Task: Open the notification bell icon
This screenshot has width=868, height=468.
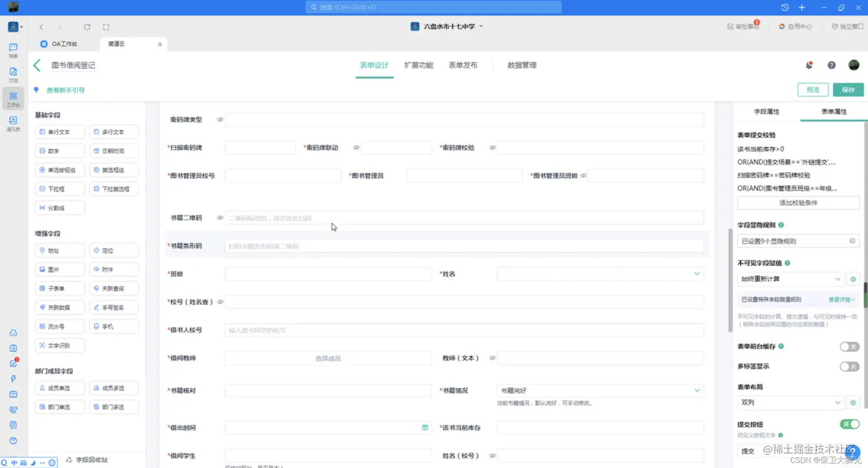Action: coord(809,65)
